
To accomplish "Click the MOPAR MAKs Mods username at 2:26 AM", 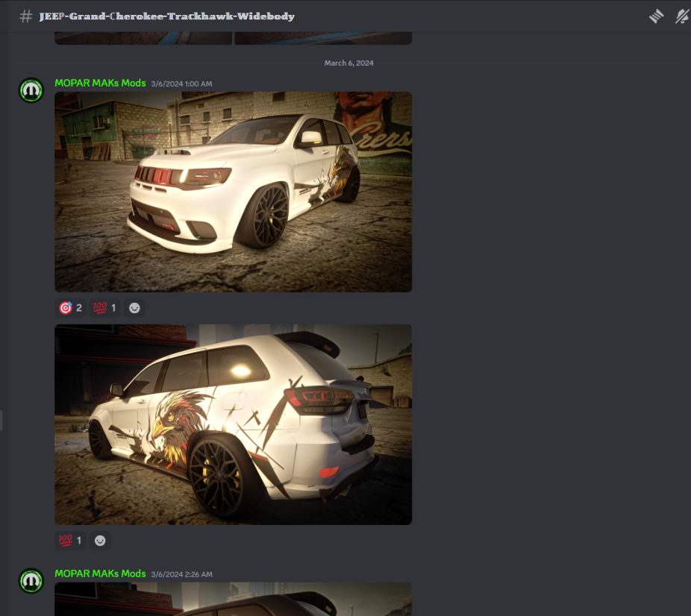I will click(100, 573).
